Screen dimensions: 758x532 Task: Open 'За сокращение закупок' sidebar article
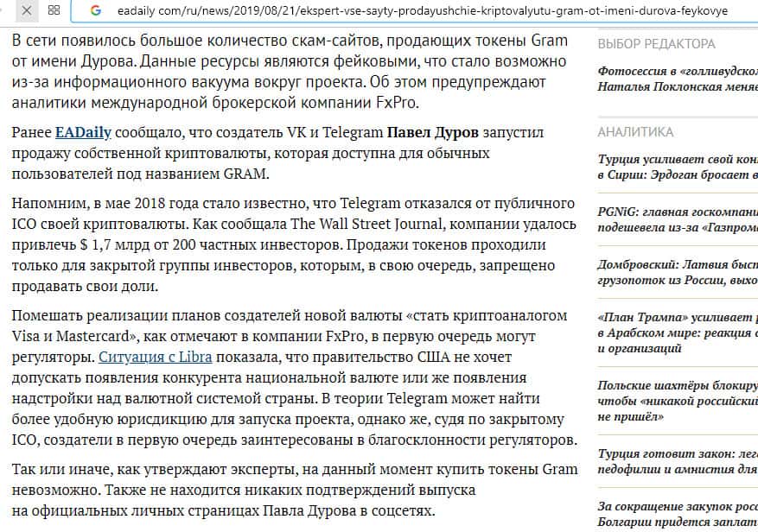click(678, 514)
